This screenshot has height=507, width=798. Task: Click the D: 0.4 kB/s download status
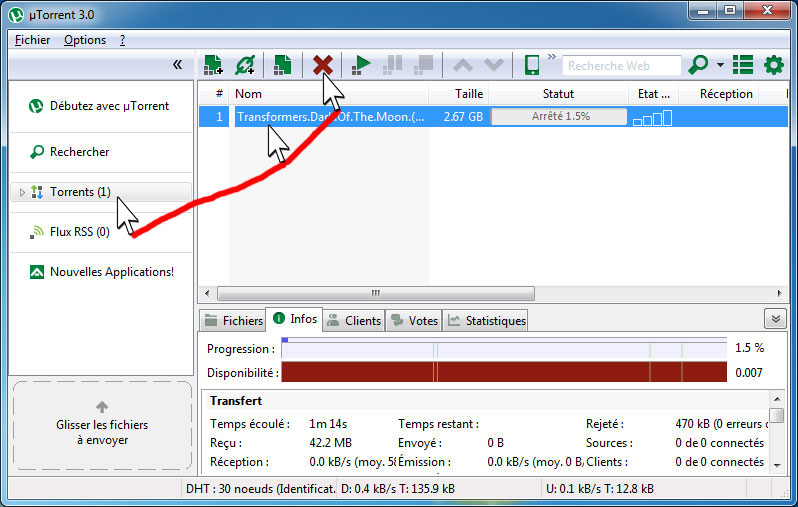397,489
